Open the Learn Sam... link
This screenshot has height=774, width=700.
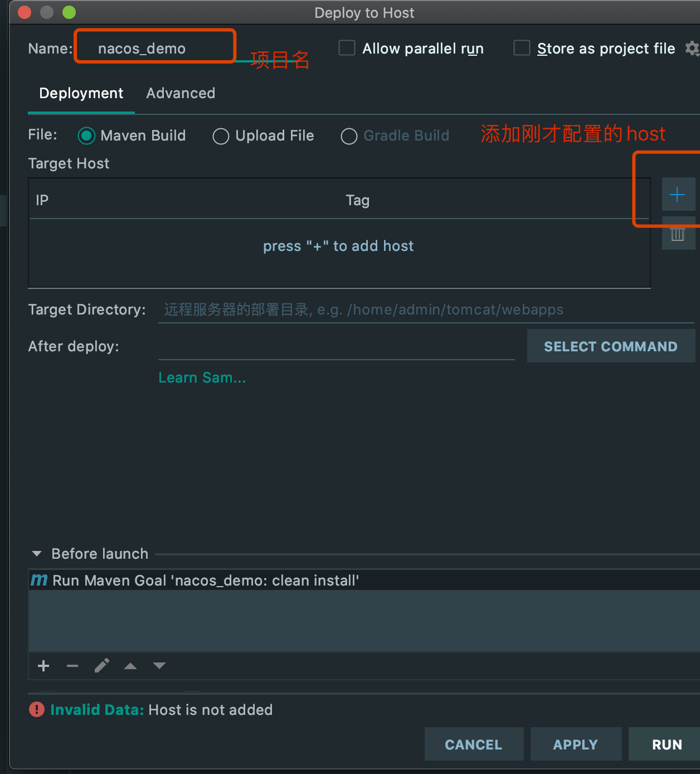202,378
